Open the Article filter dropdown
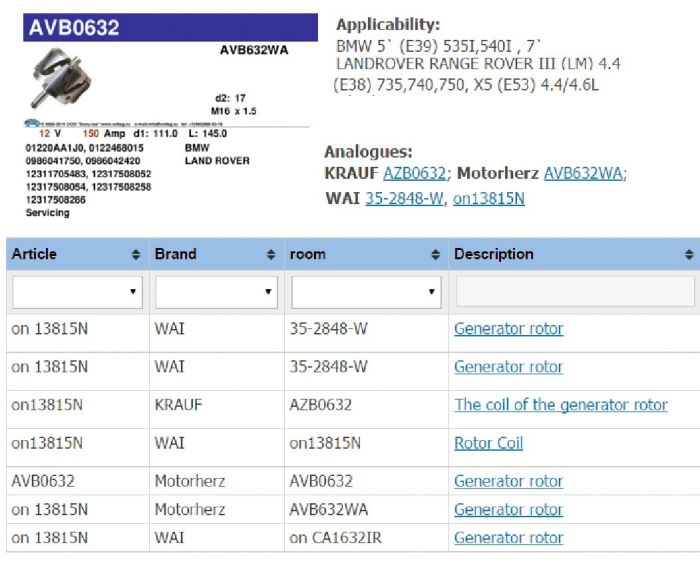This screenshot has width=700, height=581. tap(78, 292)
